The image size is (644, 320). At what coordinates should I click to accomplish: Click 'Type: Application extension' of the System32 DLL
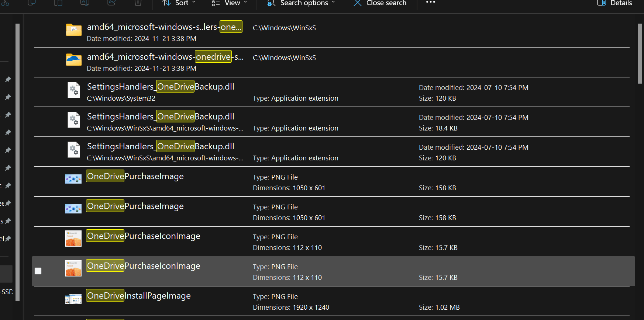point(295,98)
